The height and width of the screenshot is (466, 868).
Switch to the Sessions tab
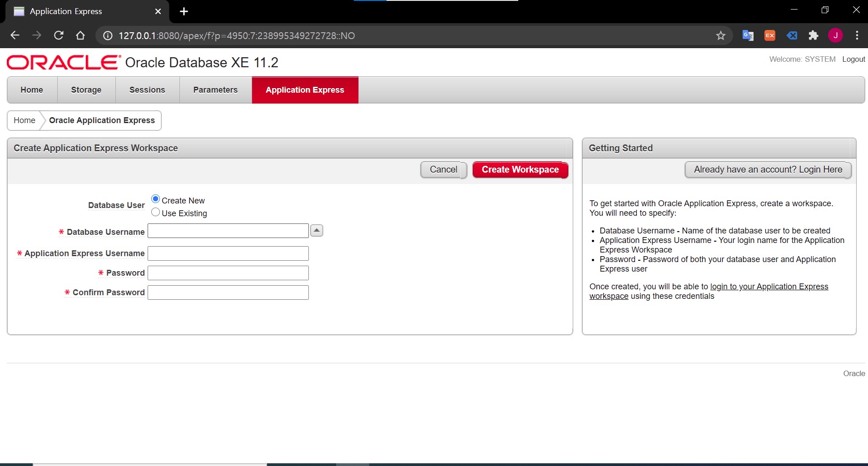click(147, 90)
